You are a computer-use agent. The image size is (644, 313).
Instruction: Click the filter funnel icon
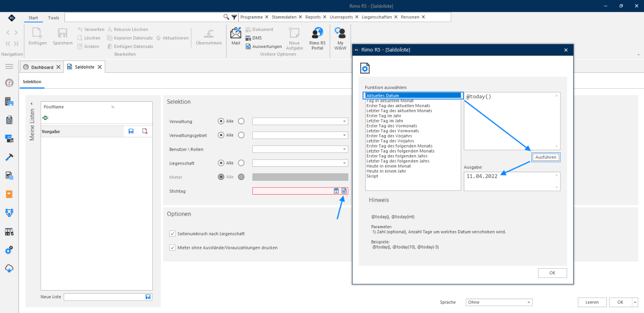234,17
